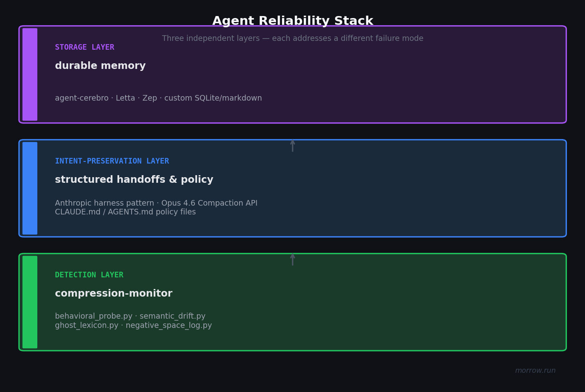Click the morrow.run footer link
585x392 pixels.
(535, 370)
